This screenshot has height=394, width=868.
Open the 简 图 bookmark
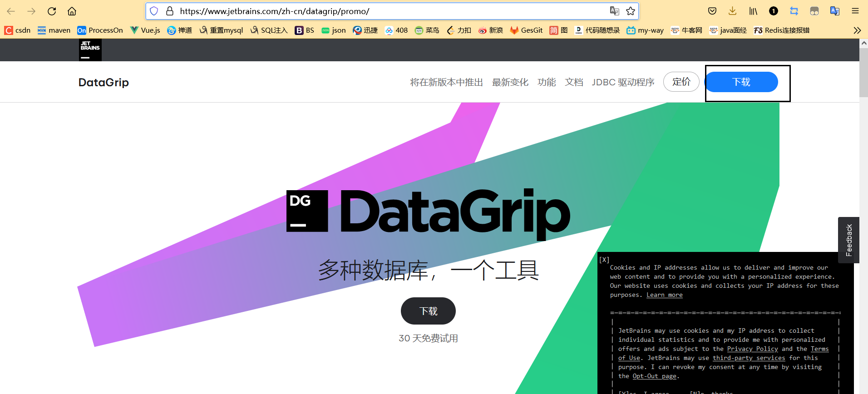pos(558,30)
